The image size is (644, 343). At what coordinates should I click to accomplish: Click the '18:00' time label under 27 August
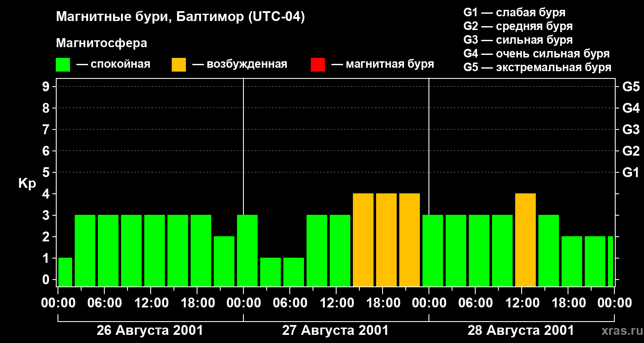click(x=383, y=303)
